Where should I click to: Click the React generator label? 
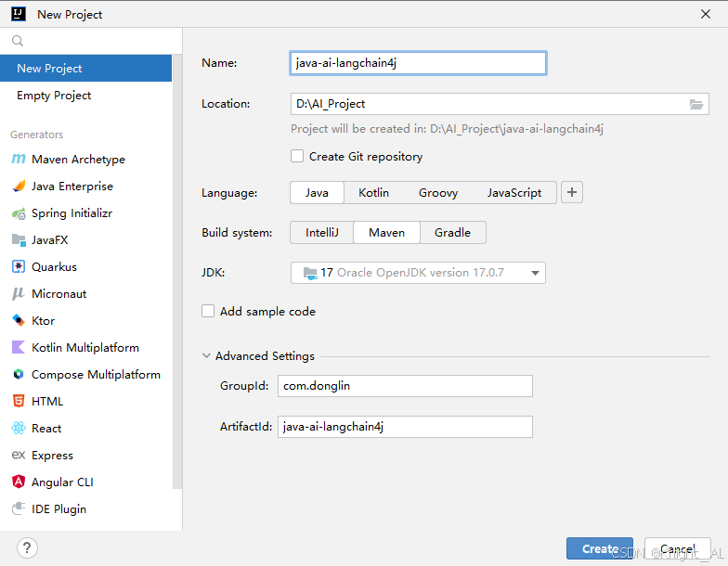46,429
